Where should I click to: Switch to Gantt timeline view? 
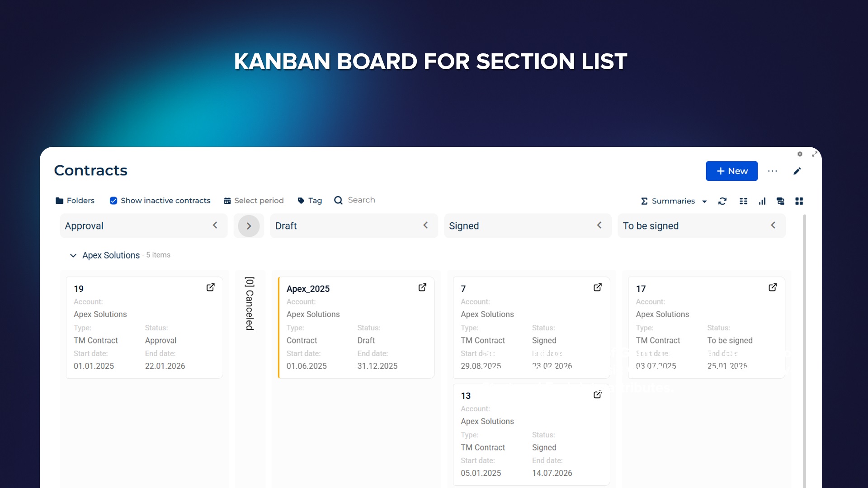(780, 201)
